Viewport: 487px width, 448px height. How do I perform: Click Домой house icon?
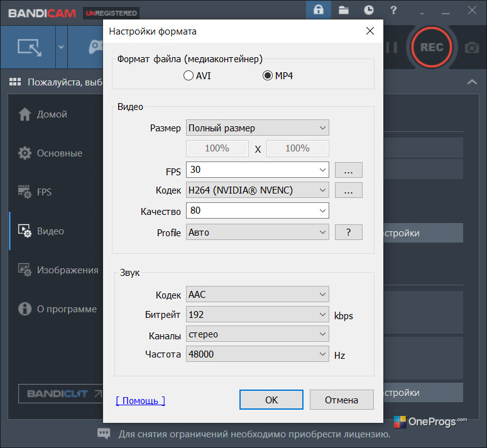click(25, 114)
